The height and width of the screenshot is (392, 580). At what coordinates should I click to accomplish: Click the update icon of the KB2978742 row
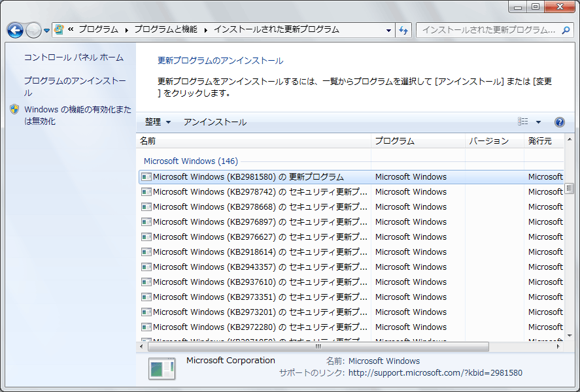click(x=146, y=191)
